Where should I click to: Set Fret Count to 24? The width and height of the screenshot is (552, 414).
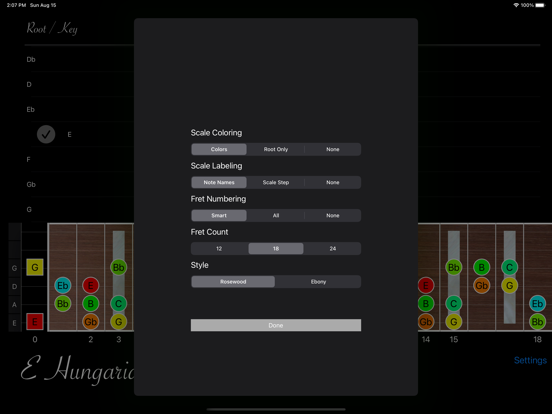click(x=333, y=249)
